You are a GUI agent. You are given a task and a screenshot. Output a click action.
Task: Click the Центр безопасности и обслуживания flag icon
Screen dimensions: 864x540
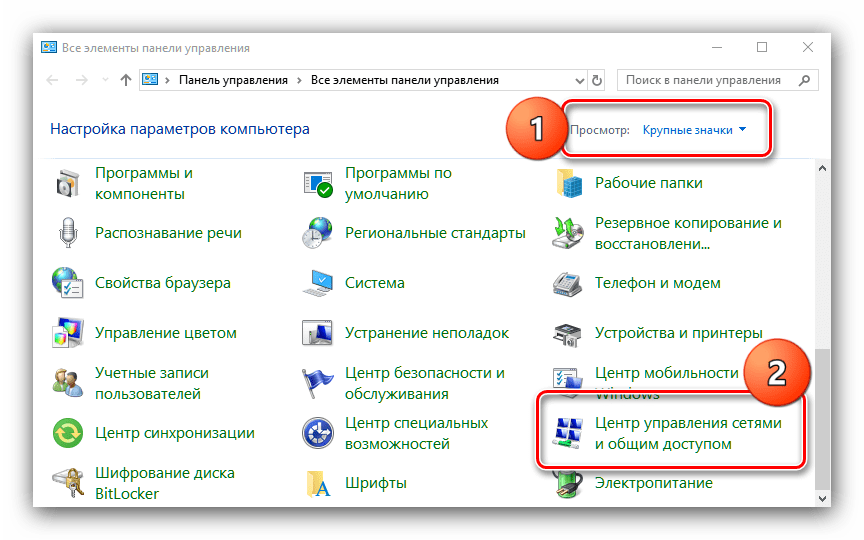click(x=318, y=383)
